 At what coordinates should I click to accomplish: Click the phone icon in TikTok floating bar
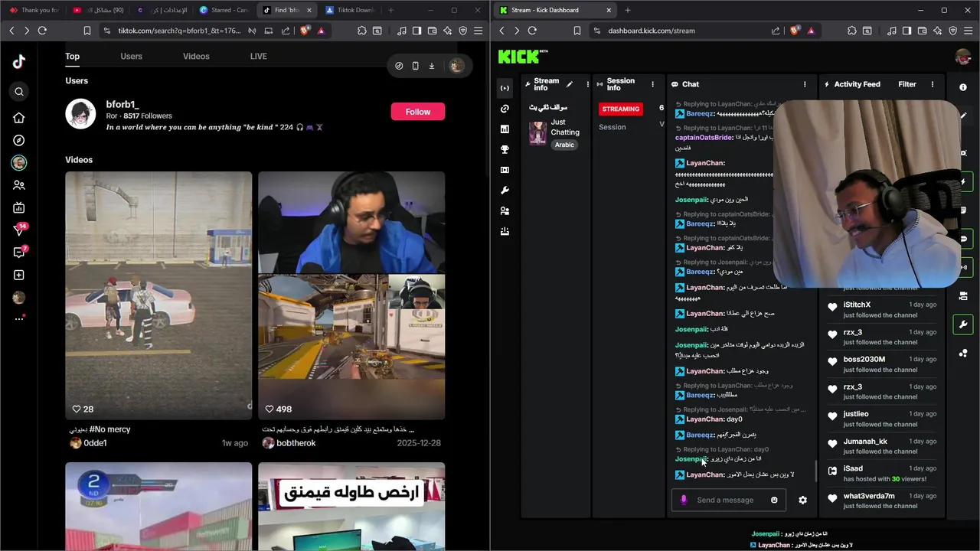[415, 66]
